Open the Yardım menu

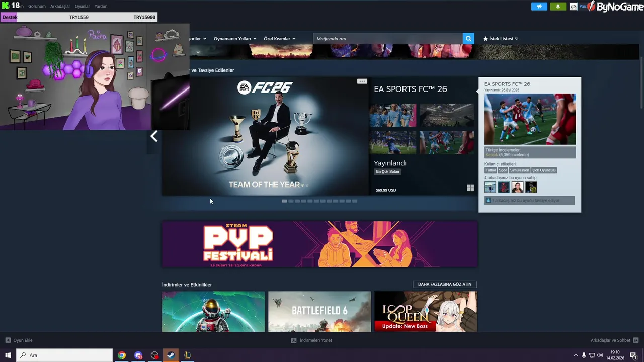pos(101,7)
